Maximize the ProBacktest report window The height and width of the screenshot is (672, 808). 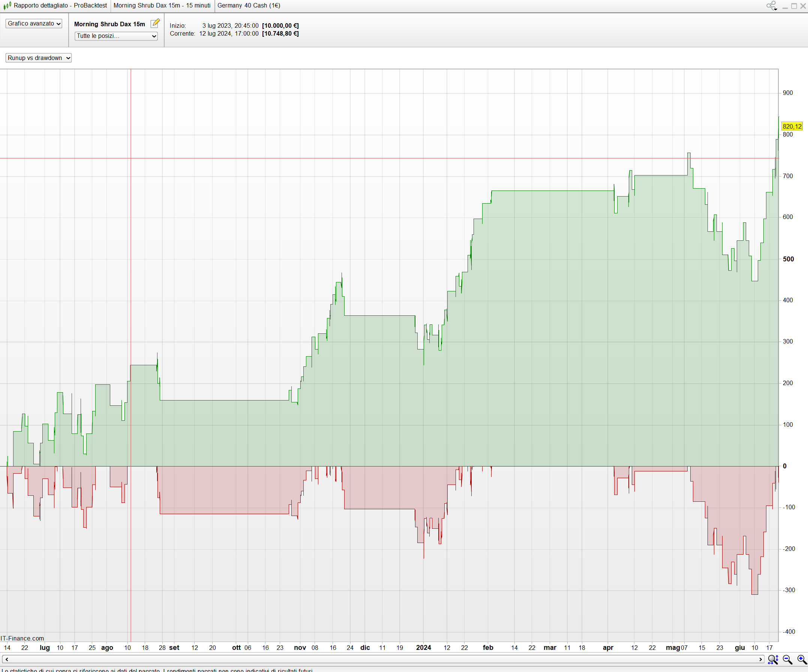click(794, 6)
